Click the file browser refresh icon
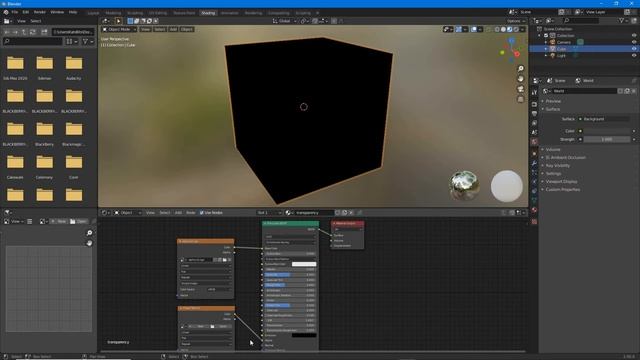This screenshot has height=360, width=640. 33,32
